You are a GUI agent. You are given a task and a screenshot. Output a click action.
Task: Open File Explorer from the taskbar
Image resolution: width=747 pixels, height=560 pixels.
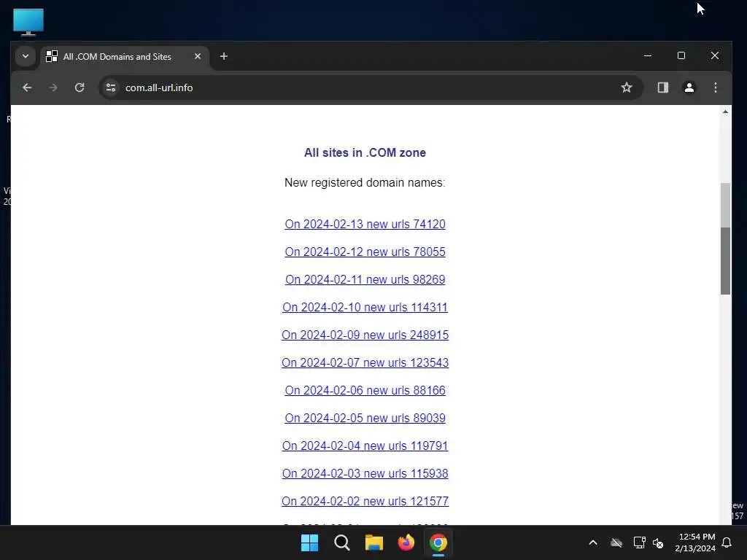pyautogui.click(x=374, y=542)
